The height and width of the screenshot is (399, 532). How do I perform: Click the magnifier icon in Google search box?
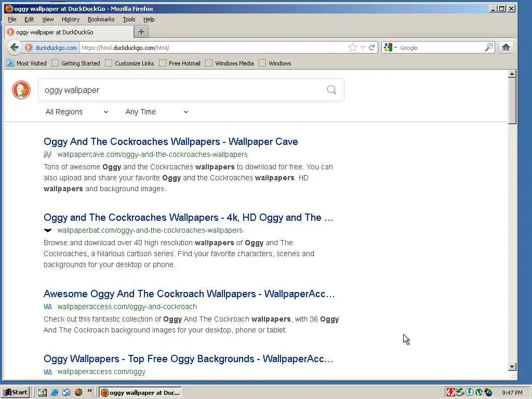coord(488,47)
